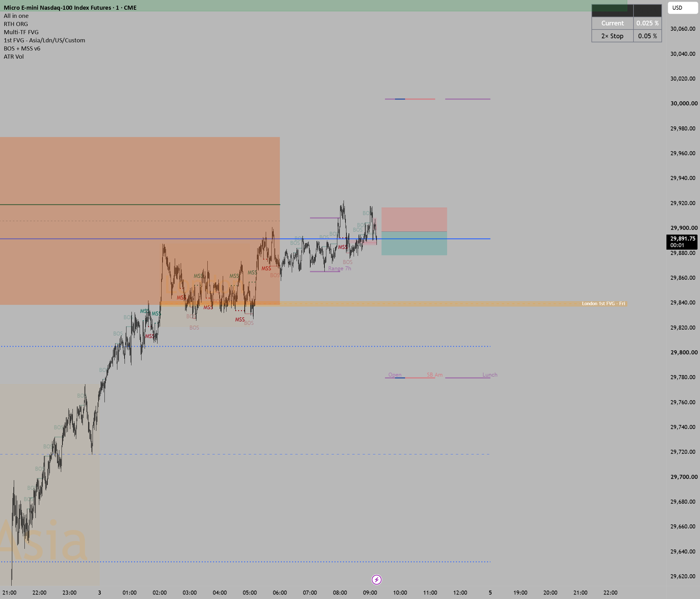Select the '2× Stop' table cell
The height and width of the screenshot is (599, 700).
click(612, 36)
